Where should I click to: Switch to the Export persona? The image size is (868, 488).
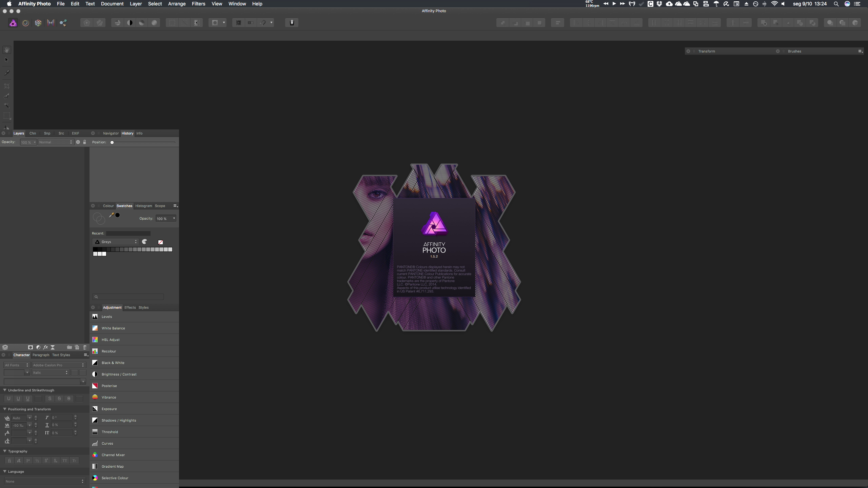63,23
